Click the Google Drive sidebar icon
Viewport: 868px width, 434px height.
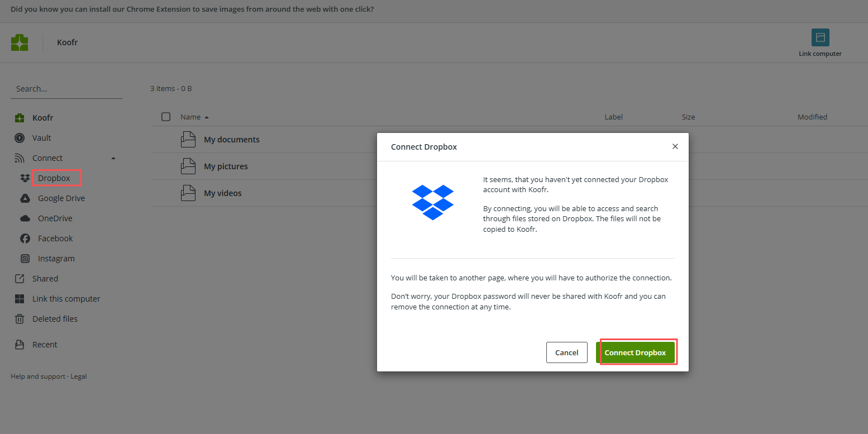(x=25, y=198)
